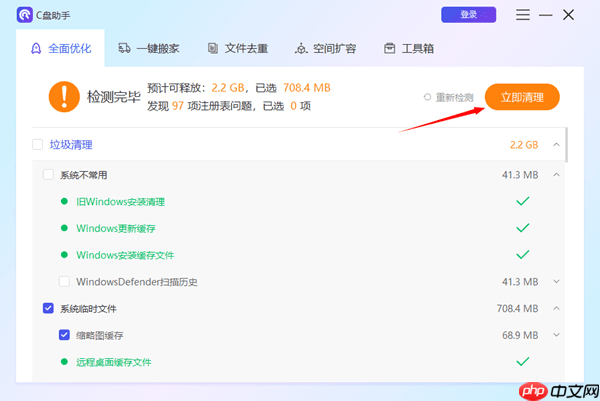Click the 97 registry issues count
The image size is (600, 401).
pos(178,106)
